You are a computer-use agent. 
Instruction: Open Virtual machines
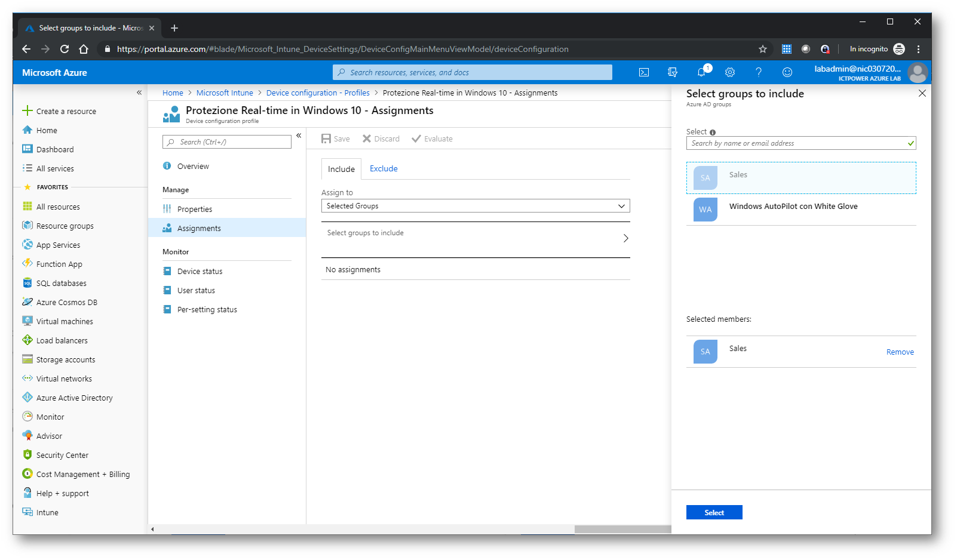pyautogui.click(x=58, y=321)
